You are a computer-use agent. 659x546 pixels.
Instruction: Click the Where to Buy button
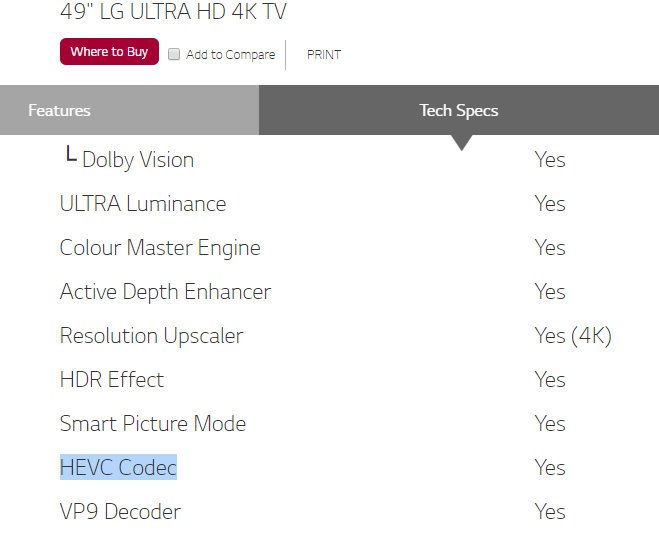[109, 52]
